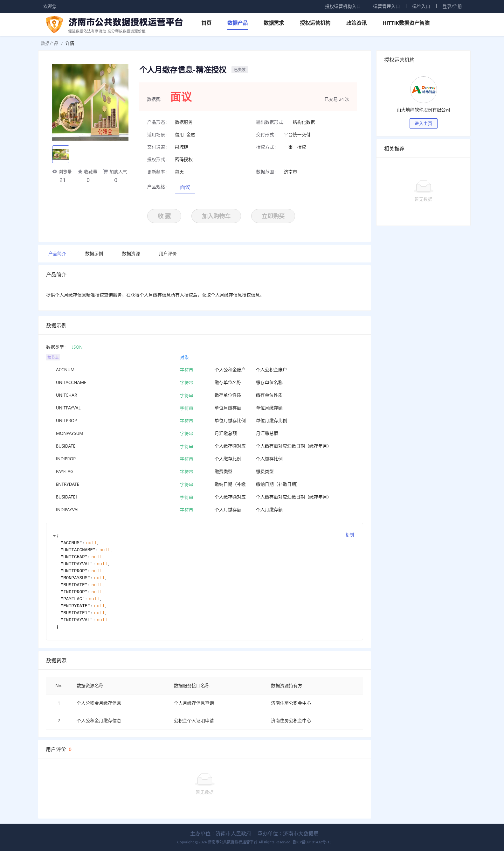The height and width of the screenshot is (851, 504).
Task: Click the star icon beside 收藏量
Action: 80,171
